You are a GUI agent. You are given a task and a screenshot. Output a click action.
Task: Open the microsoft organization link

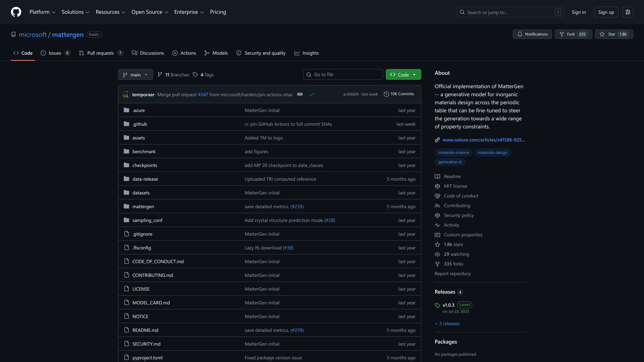[x=33, y=35]
